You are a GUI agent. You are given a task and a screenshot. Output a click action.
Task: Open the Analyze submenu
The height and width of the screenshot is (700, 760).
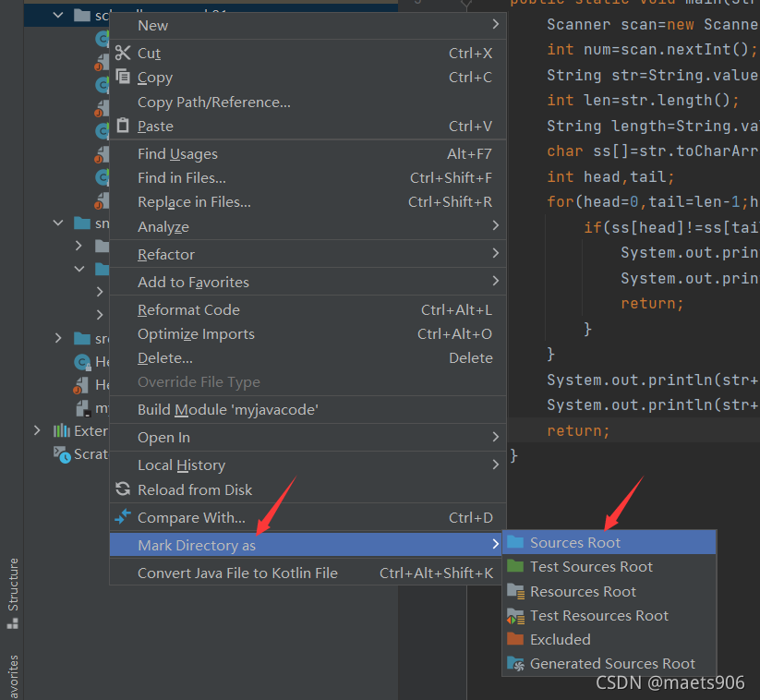(x=308, y=226)
